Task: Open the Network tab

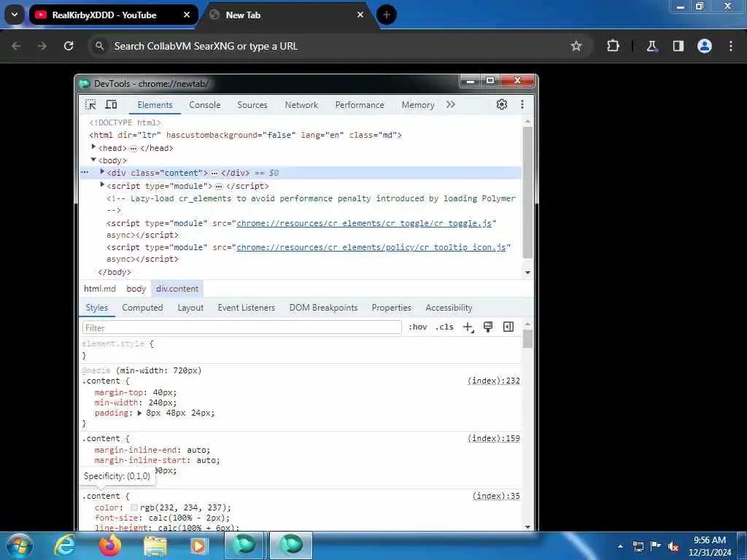Action: 301,105
